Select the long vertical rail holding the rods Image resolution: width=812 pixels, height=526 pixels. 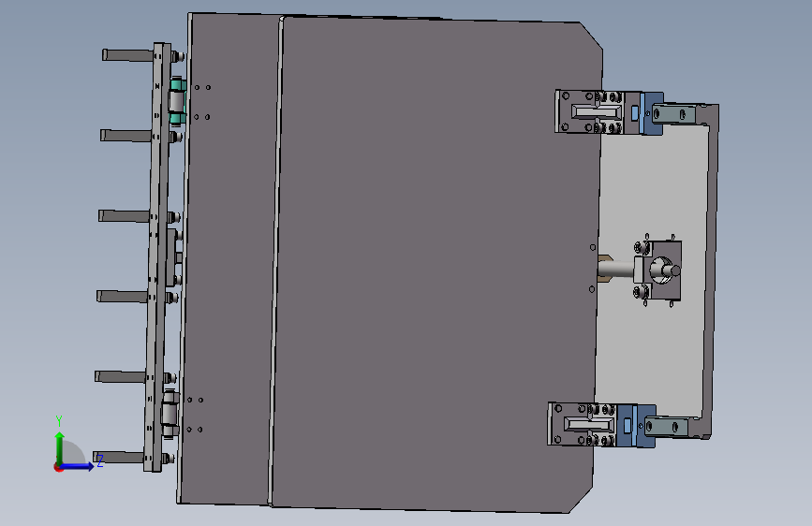[157, 257]
